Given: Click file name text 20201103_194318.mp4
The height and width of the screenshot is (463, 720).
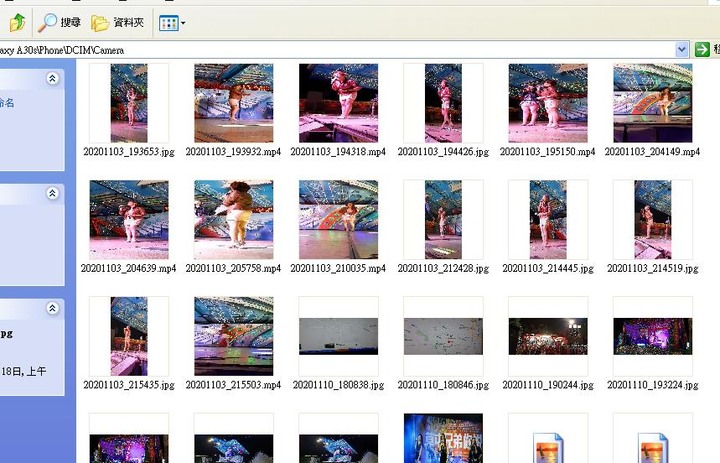Looking at the screenshot, I should point(338,152).
